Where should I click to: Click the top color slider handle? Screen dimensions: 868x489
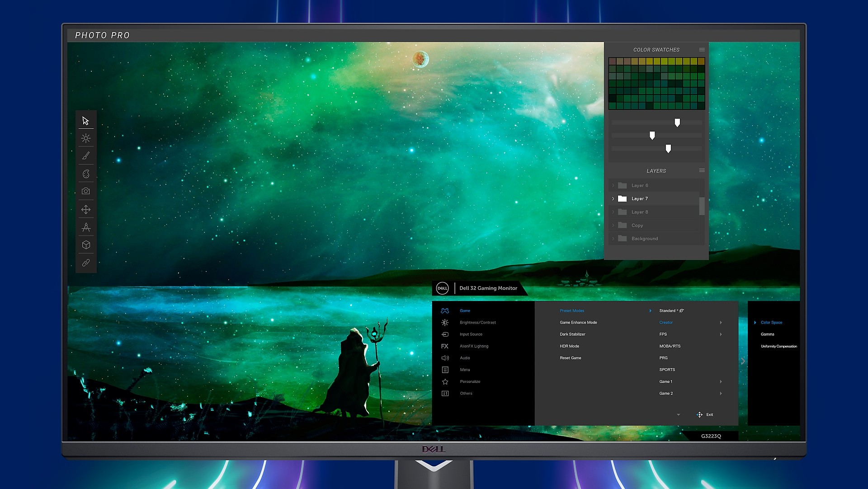click(x=677, y=122)
